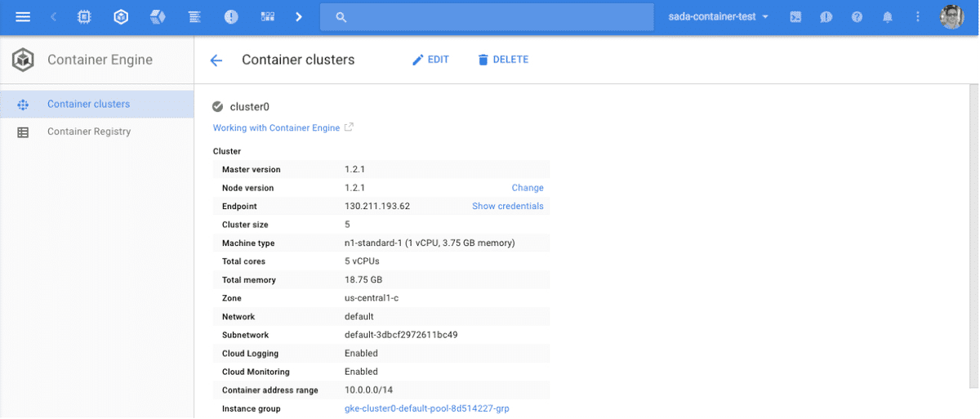Click the cluster0 name heading
The image size is (980, 419).
click(250, 106)
